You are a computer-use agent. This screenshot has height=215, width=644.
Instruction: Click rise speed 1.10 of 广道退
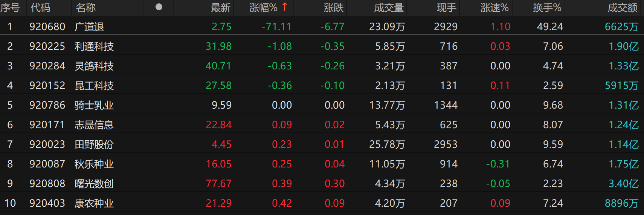point(501,27)
